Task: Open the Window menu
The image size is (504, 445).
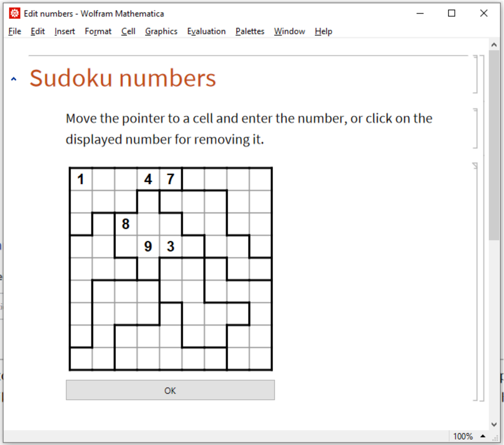Action: (289, 31)
